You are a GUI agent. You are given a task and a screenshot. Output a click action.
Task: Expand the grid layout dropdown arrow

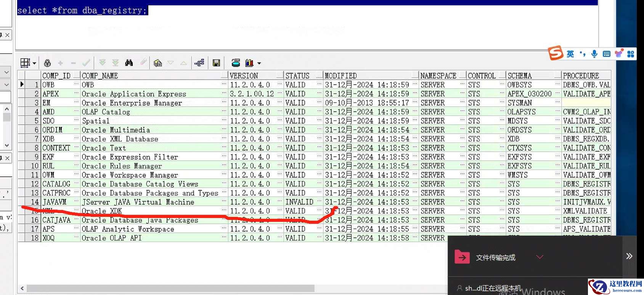point(34,63)
